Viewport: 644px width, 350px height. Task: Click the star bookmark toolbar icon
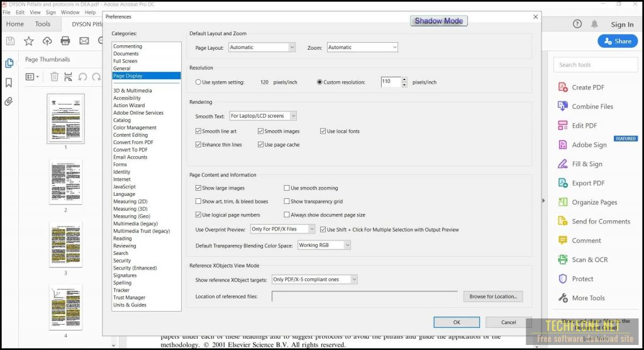29,41
